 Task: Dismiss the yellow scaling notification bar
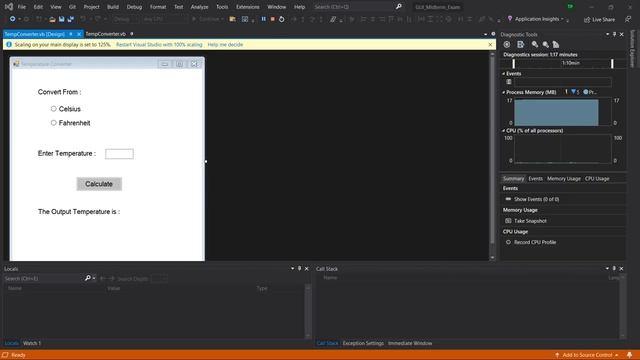490,44
